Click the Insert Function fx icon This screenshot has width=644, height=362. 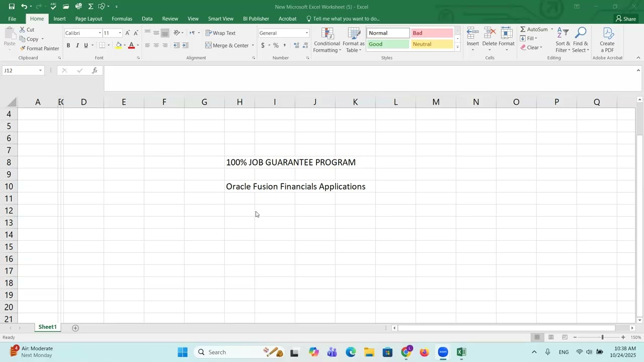95,70
